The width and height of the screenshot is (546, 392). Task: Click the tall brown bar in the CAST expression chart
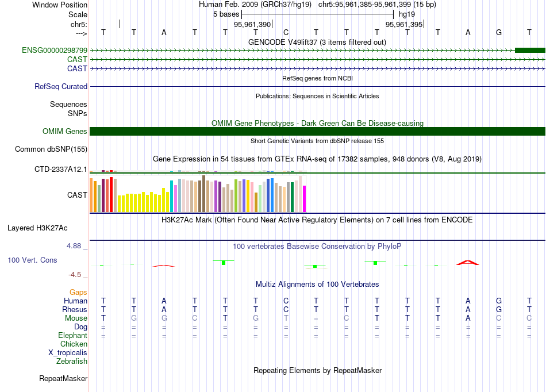coord(203,194)
